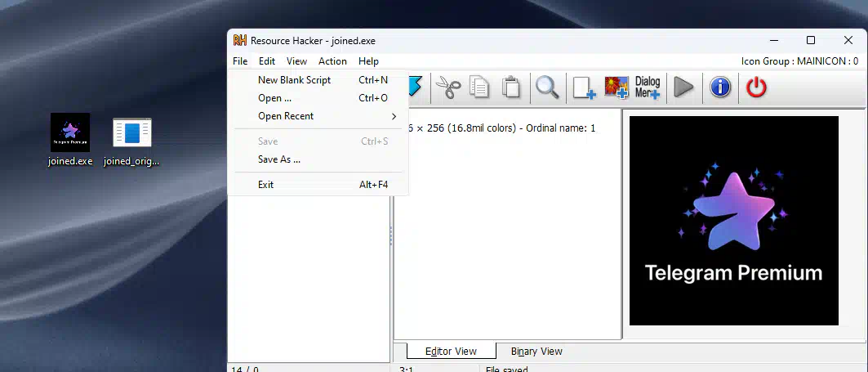This screenshot has height=372, width=868.
Task: Choose Save As ... menu entry
Action: (318, 159)
